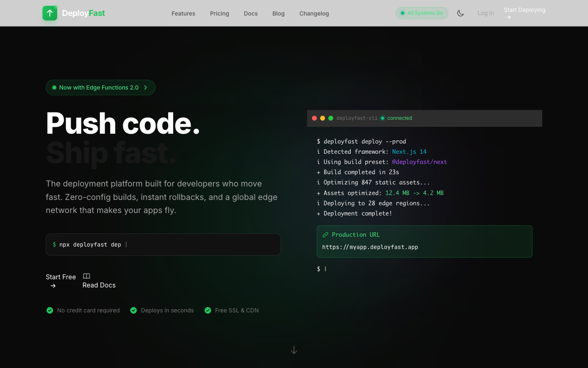This screenshot has height=368, width=588.
Task: Click the yellow traffic-light dot on deployfast-cli window
Action: click(323, 118)
